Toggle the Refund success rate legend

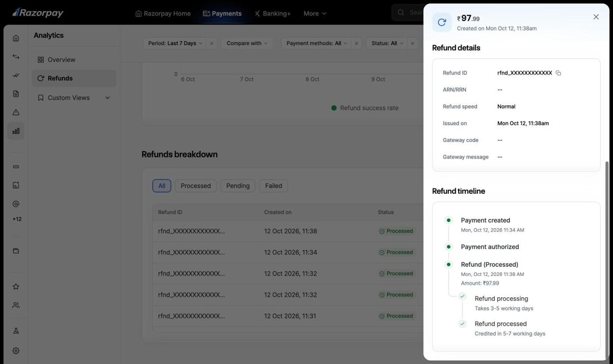click(365, 108)
